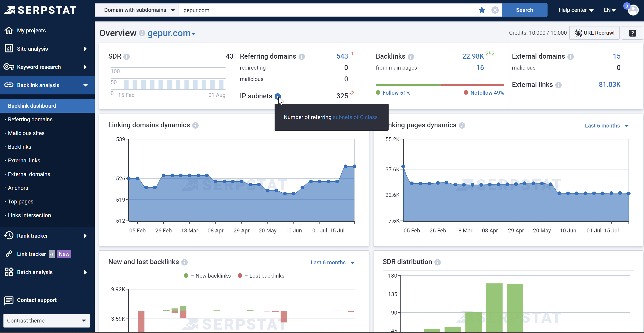Clear the search field with the X icon

click(x=495, y=10)
